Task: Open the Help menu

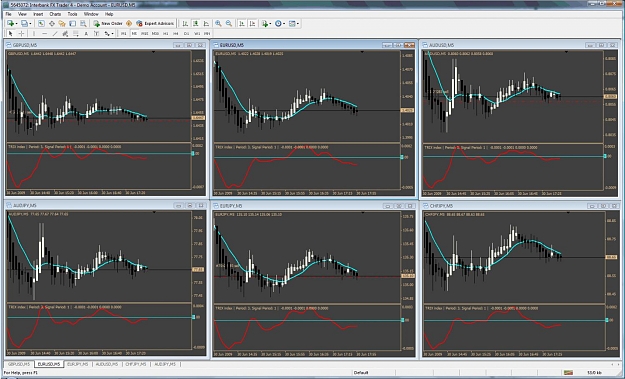Action: (x=109, y=14)
